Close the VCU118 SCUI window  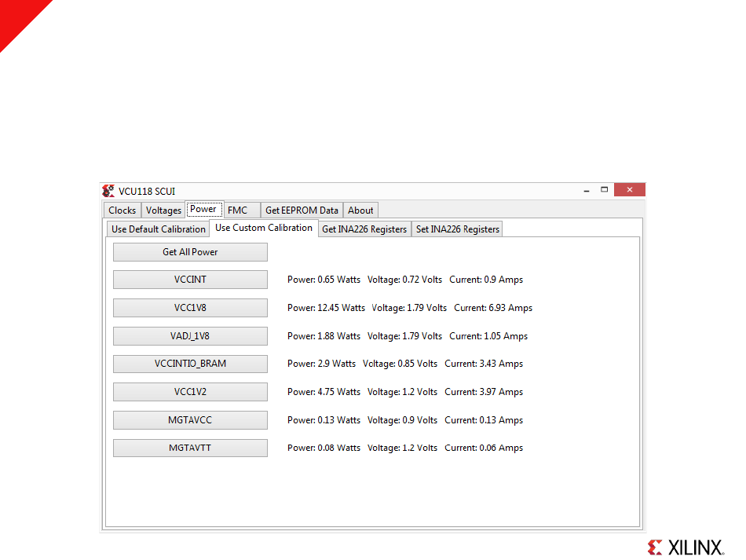tap(630, 189)
